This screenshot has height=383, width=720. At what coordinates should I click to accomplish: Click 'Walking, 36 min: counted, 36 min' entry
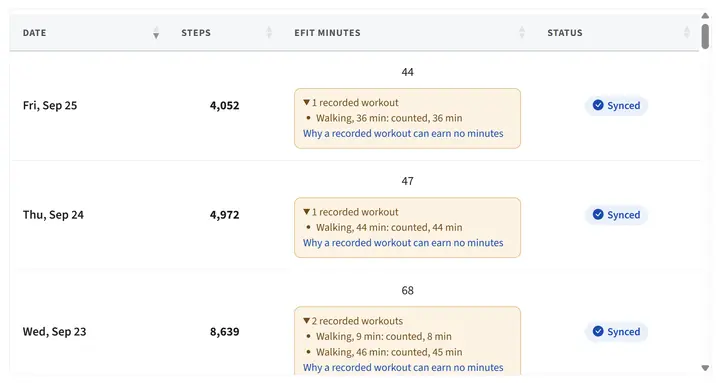tap(389, 118)
